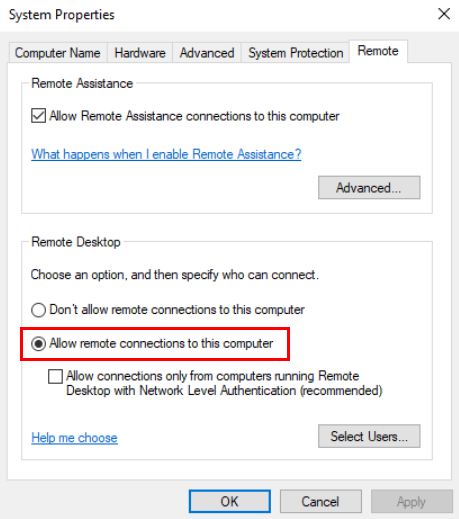Select the 'Don't allow remote connections' radio button
The height and width of the screenshot is (519, 459).
click(38, 310)
